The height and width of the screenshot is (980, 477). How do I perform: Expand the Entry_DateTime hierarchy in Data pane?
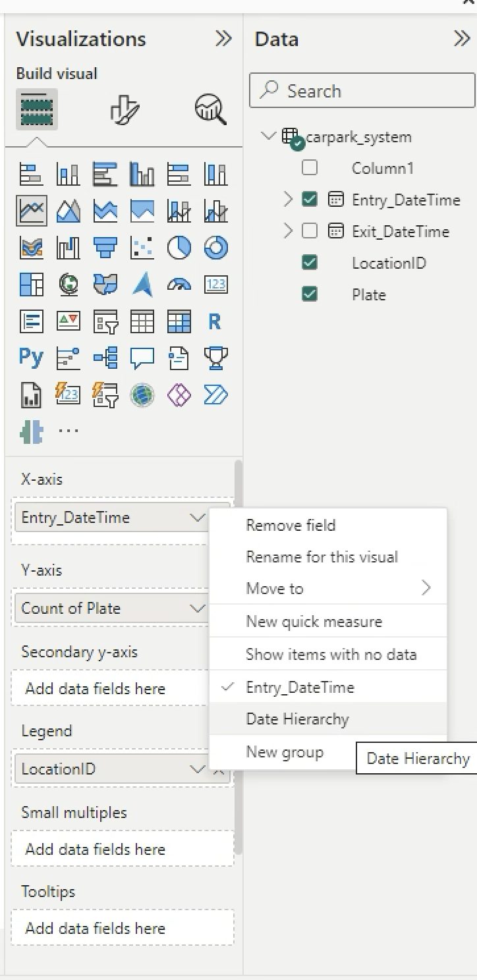click(287, 199)
